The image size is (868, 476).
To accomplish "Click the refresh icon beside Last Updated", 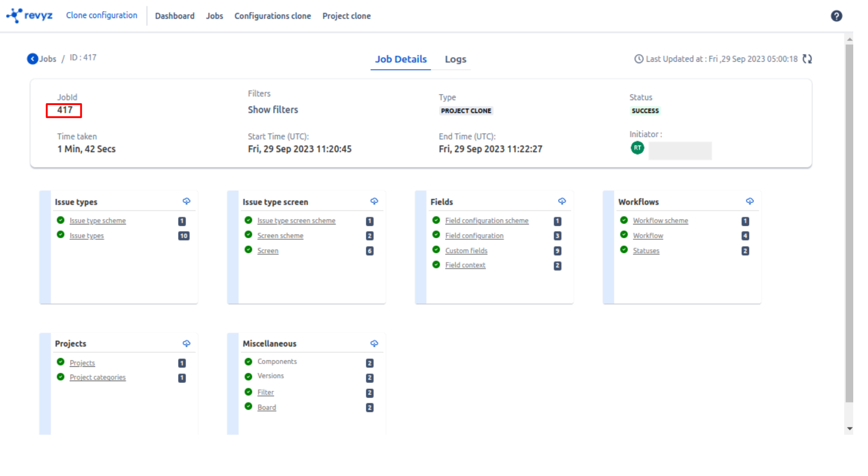I will [x=807, y=59].
